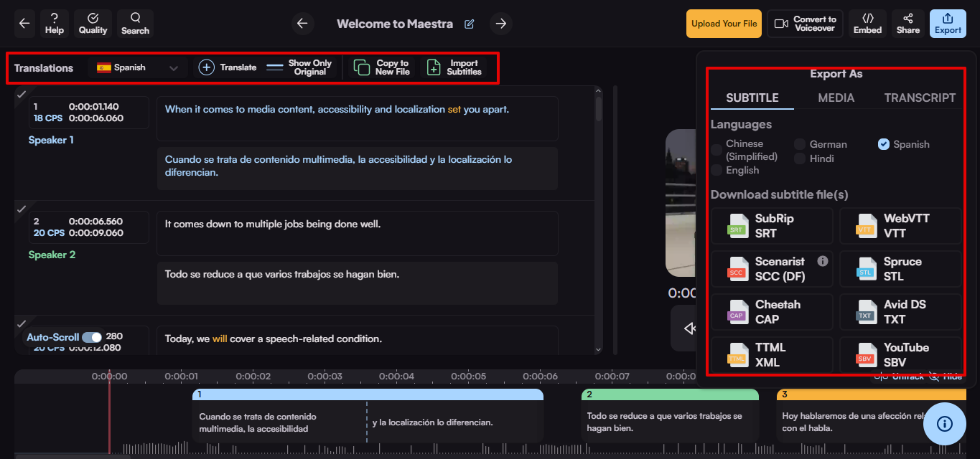Choose the Avid DS TXT icon
980x459 pixels.
[x=865, y=311]
